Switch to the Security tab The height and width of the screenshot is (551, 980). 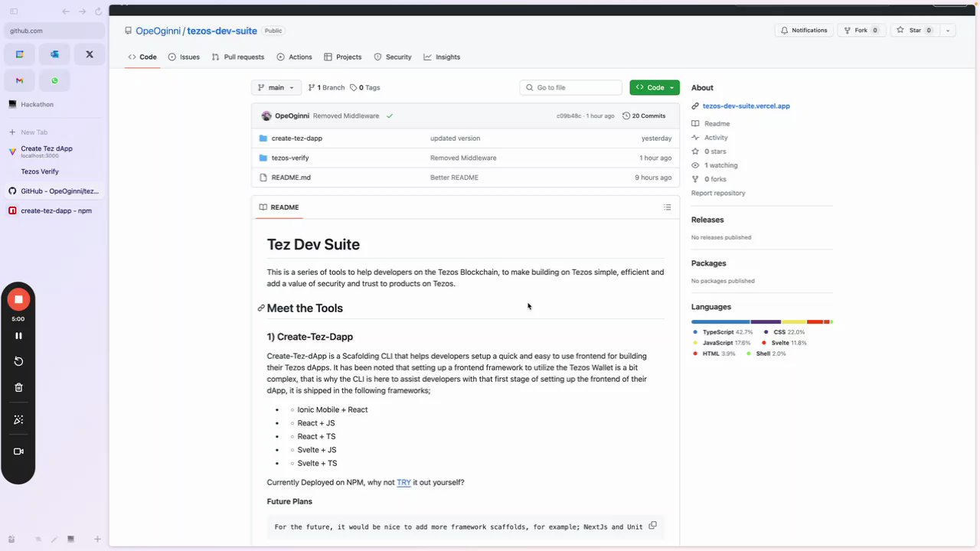[393, 57]
